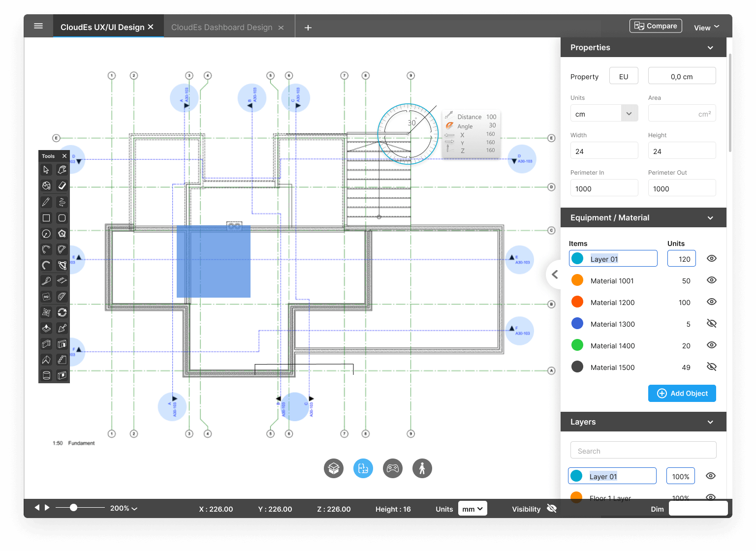Screen dimensions: 756x551
Task: Choose the pencil drawing tool
Action: (x=46, y=202)
